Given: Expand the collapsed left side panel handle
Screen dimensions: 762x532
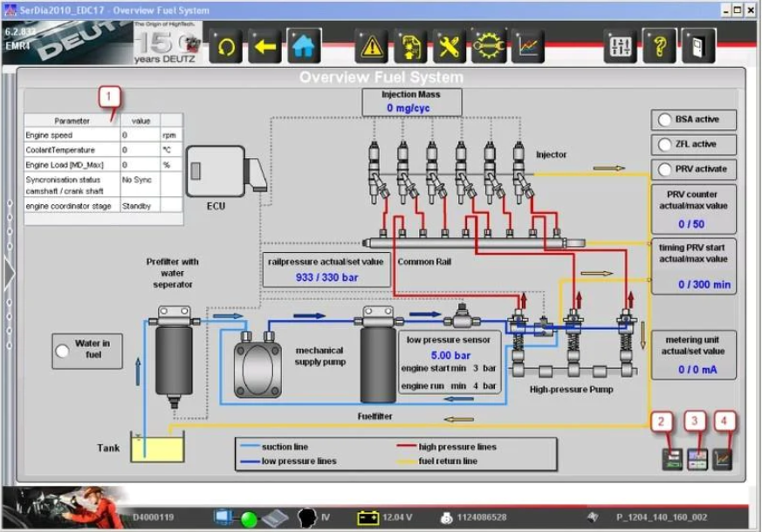Looking at the screenshot, I should coord(9,272).
